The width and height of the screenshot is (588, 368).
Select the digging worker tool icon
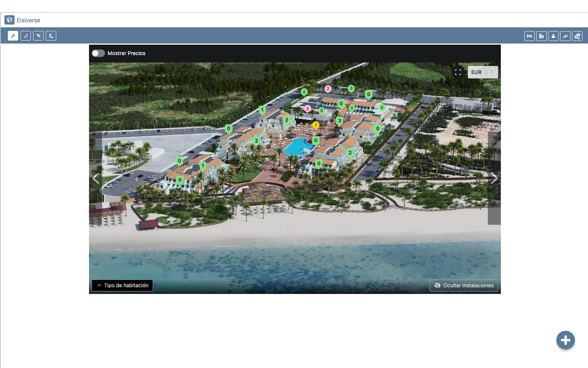(x=51, y=36)
